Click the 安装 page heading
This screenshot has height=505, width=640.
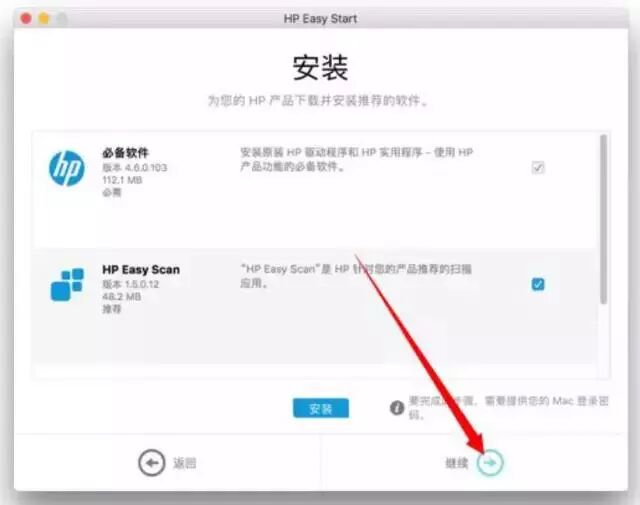click(320, 68)
